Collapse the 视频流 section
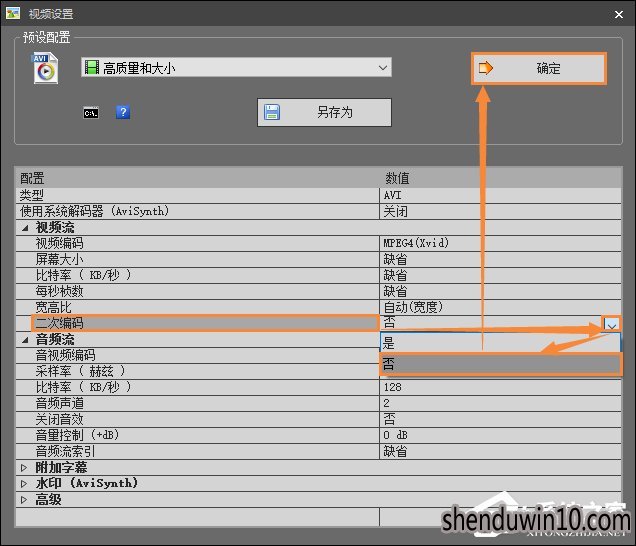This screenshot has height=546, width=636. (25, 228)
